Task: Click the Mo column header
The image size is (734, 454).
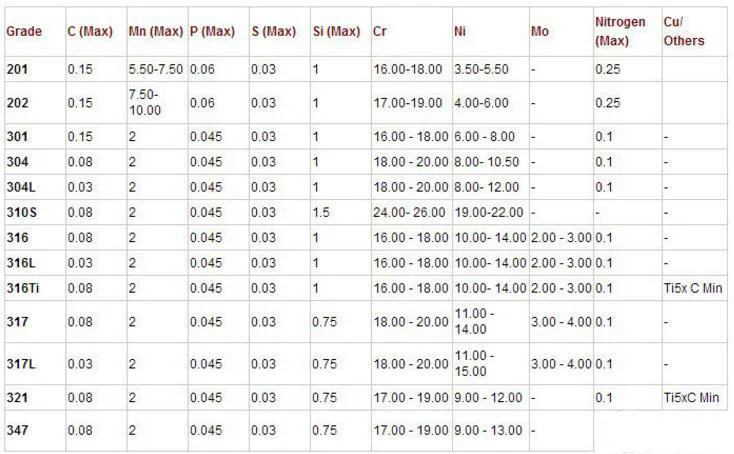Action: 540,32
